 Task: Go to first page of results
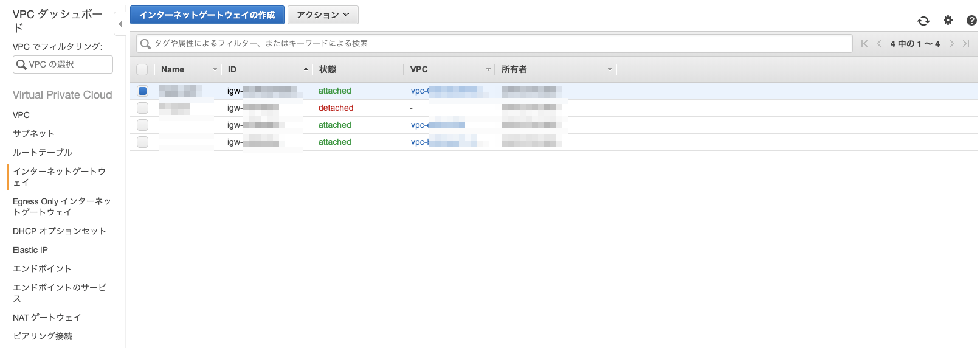pos(864,44)
